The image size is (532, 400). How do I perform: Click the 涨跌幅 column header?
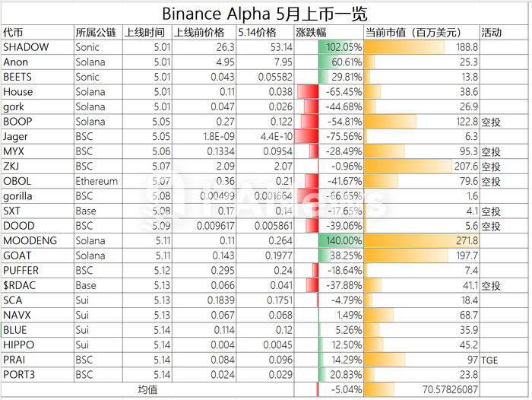pyautogui.click(x=328, y=33)
